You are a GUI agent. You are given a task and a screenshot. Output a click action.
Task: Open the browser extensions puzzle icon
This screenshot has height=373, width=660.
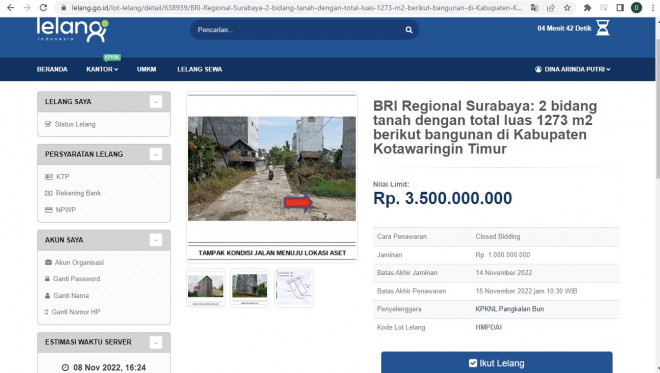(587, 8)
